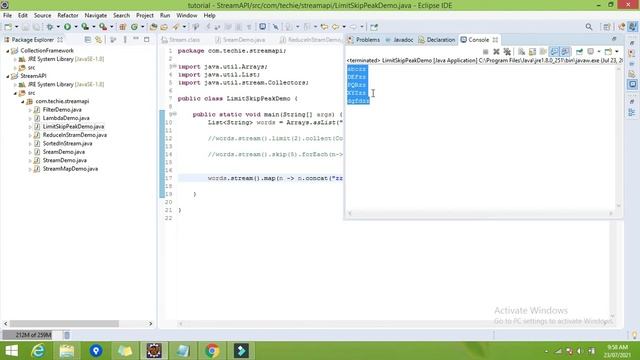This screenshot has width=640, height=360.
Task: Open the Refactor menu
Action: click(x=68, y=16)
